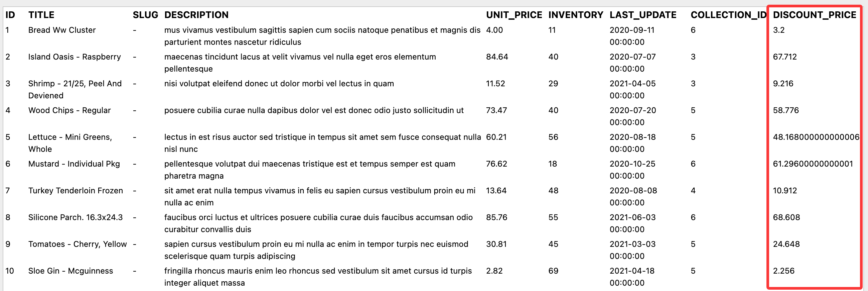
Task: Select the Bread Ww Cluster title cell
Action: (62, 30)
